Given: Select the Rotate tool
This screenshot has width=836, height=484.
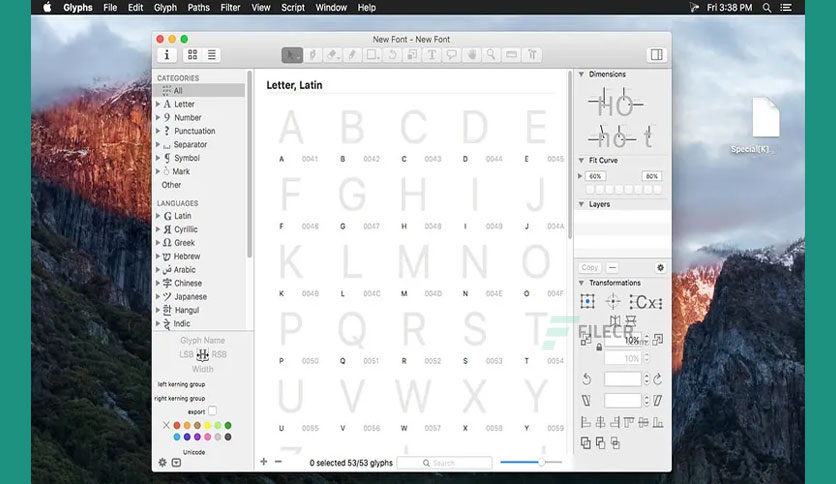Looking at the screenshot, I should click(x=392, y=55).
